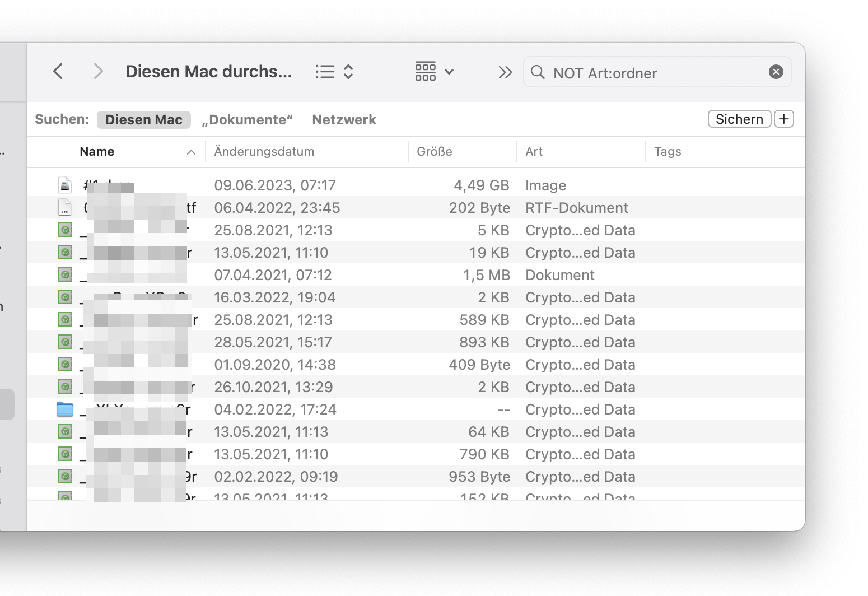The width and height of the screenshot is (868, 596).
Task: Go forward with the right chevron
Action: click(98, 72)
